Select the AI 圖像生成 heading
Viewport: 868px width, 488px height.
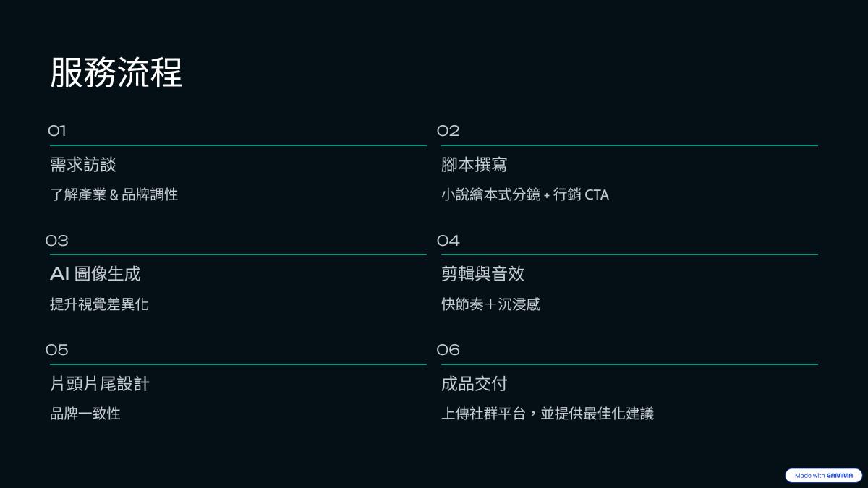click(x=95, y=274)
